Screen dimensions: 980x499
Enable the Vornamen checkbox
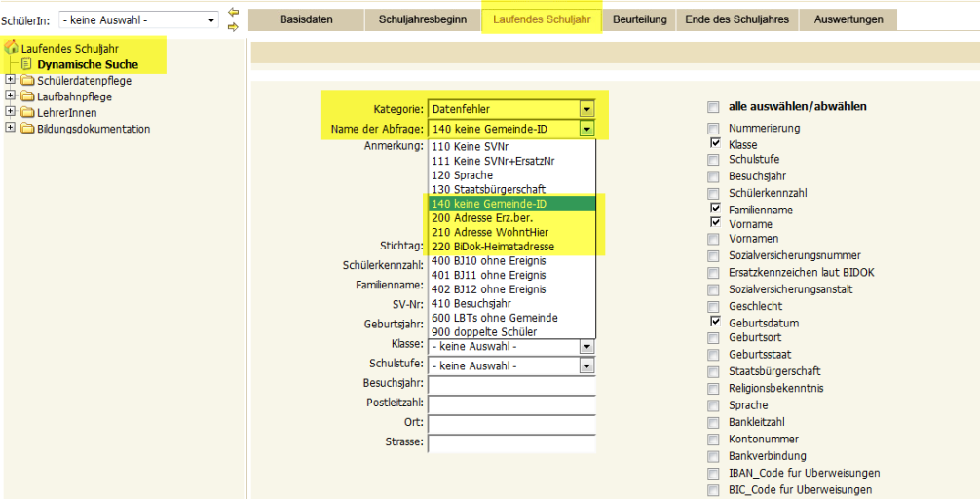point(713,239)
